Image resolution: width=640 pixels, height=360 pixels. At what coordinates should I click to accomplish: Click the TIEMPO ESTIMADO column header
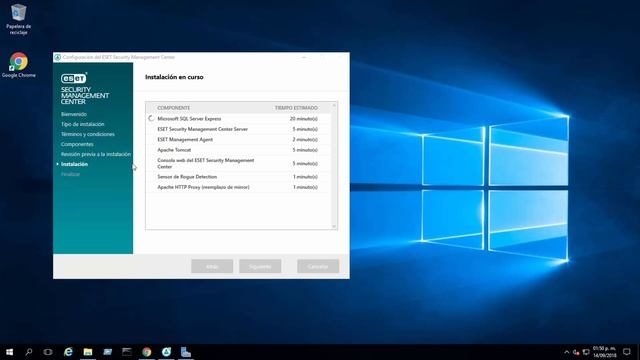pos(296,108)
